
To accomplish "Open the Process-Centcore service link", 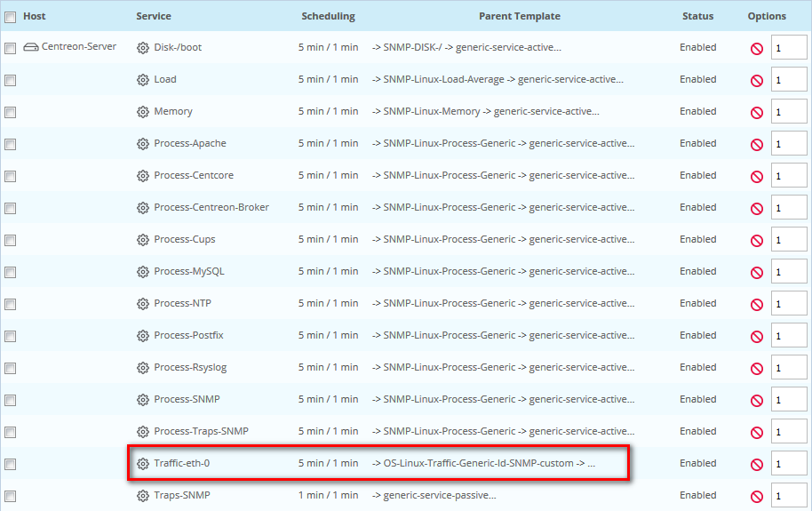I will pyautogui.click(x=194, y=175).
